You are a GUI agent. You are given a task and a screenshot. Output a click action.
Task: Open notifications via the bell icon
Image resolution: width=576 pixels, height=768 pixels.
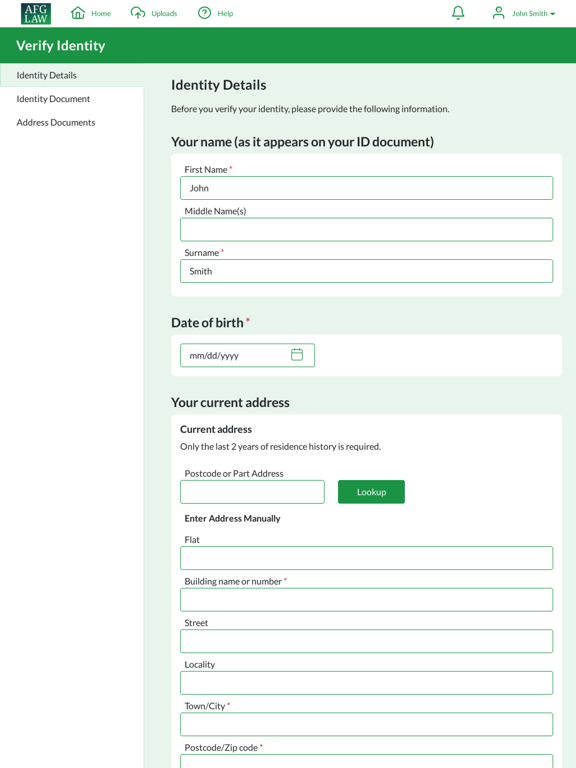coord(458,13)
